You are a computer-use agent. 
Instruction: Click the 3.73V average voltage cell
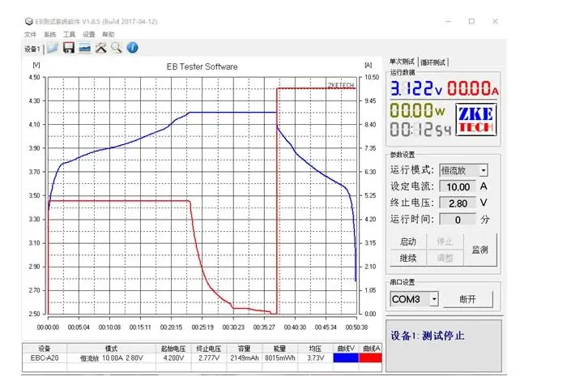tap(315, 358)
